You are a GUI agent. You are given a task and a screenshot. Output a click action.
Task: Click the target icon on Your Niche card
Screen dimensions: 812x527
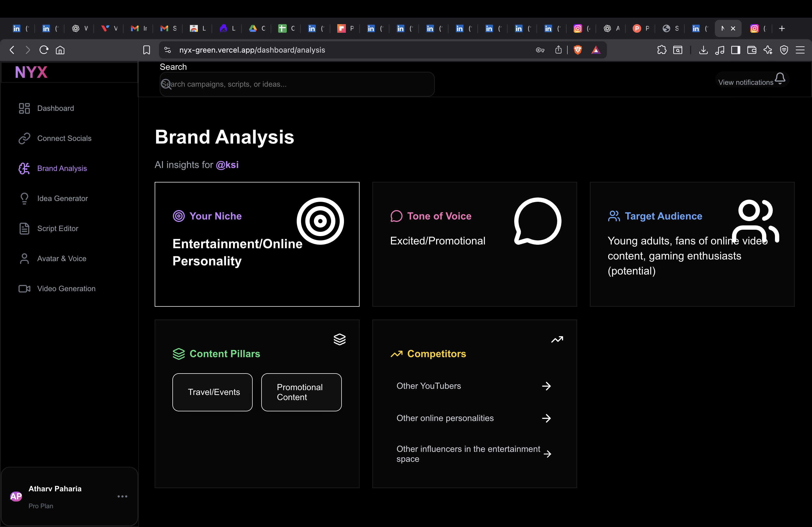tap(320, 221)
